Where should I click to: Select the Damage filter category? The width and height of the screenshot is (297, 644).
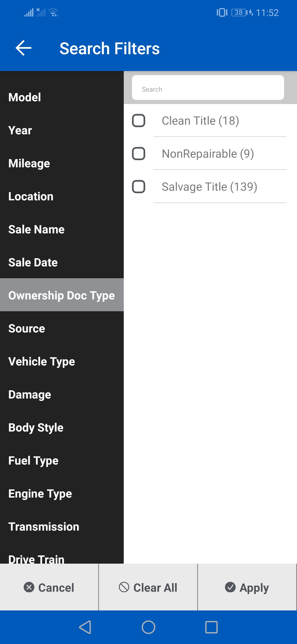coord(30,395)
